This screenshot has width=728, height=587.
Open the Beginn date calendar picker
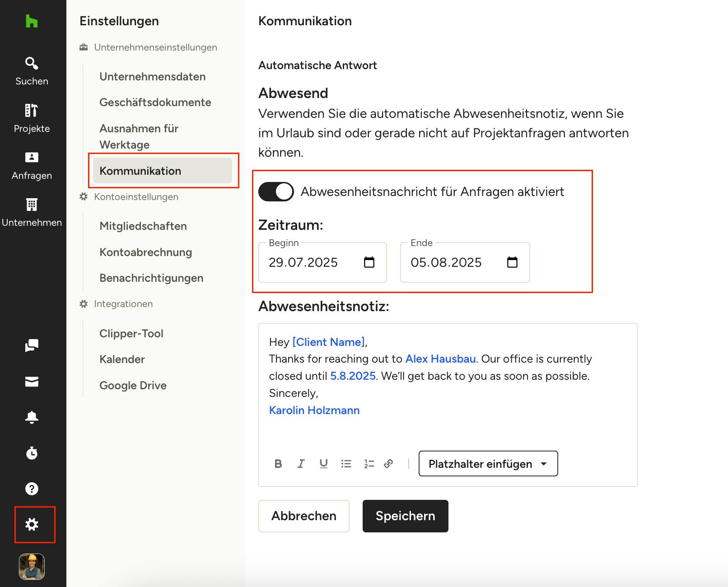(x=369, y=262)
